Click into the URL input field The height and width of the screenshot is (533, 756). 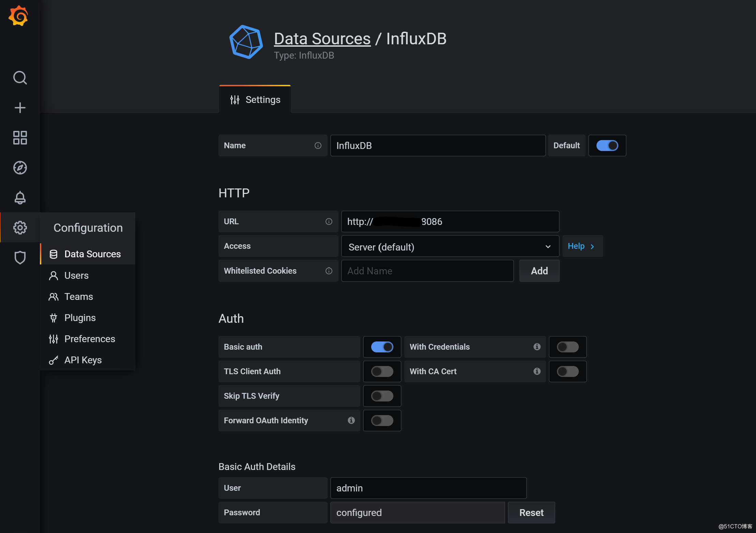click(x=450, y=222)
